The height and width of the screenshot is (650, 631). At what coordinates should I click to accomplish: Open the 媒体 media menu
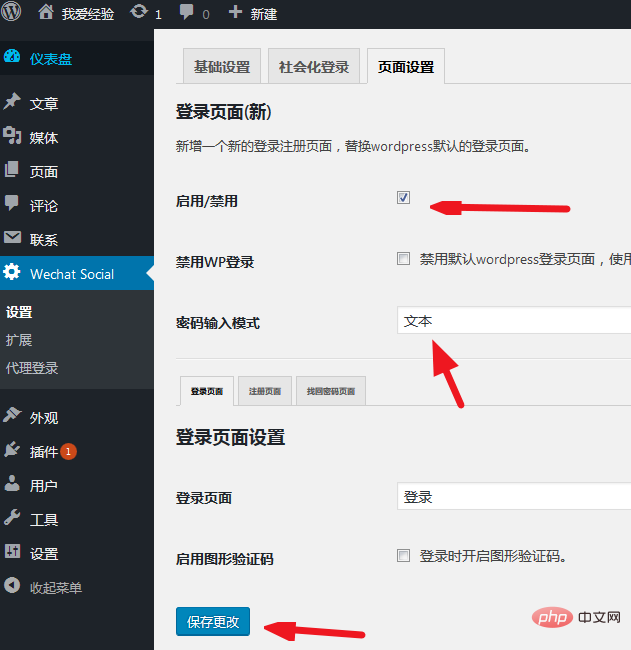coord(44,138)
